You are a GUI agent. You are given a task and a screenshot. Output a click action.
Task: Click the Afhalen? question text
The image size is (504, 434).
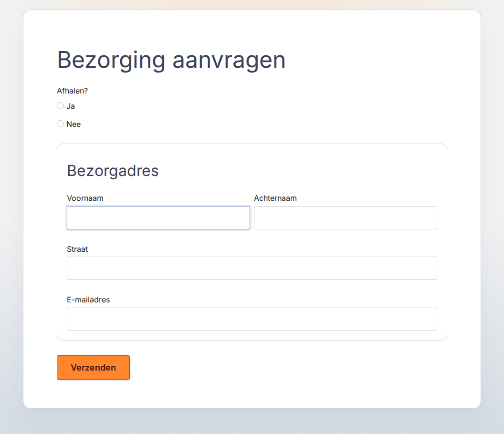[x=73, y=91]
